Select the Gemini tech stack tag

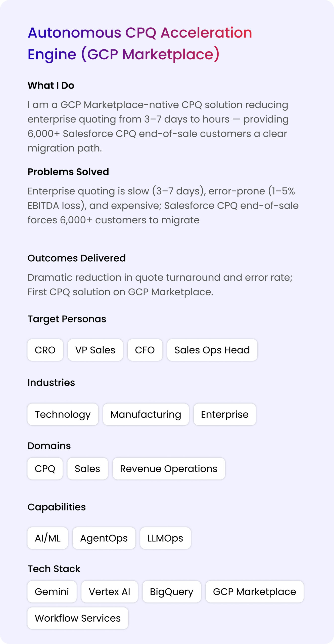(52, 592)
